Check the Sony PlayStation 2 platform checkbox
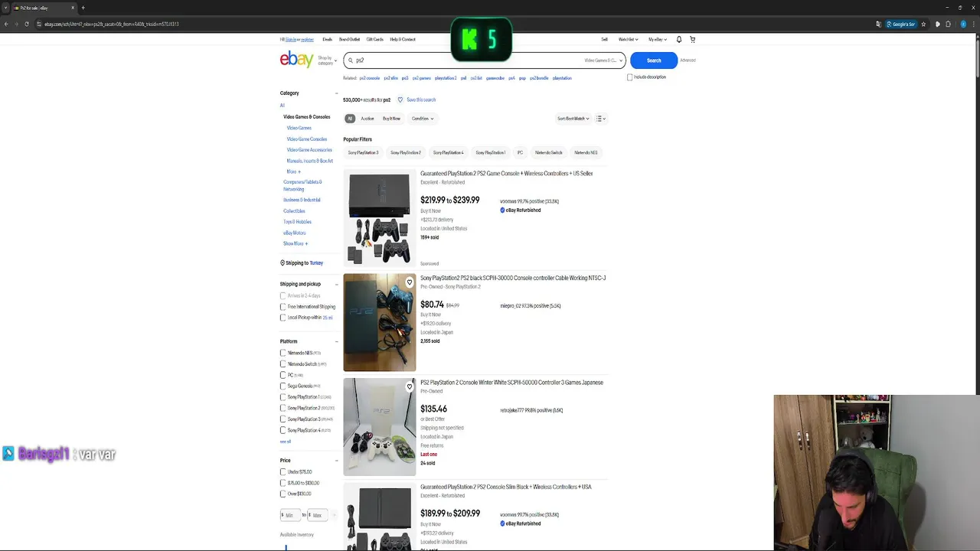The image size is (980, 551). pyautogui.click(x=283, y=408)
